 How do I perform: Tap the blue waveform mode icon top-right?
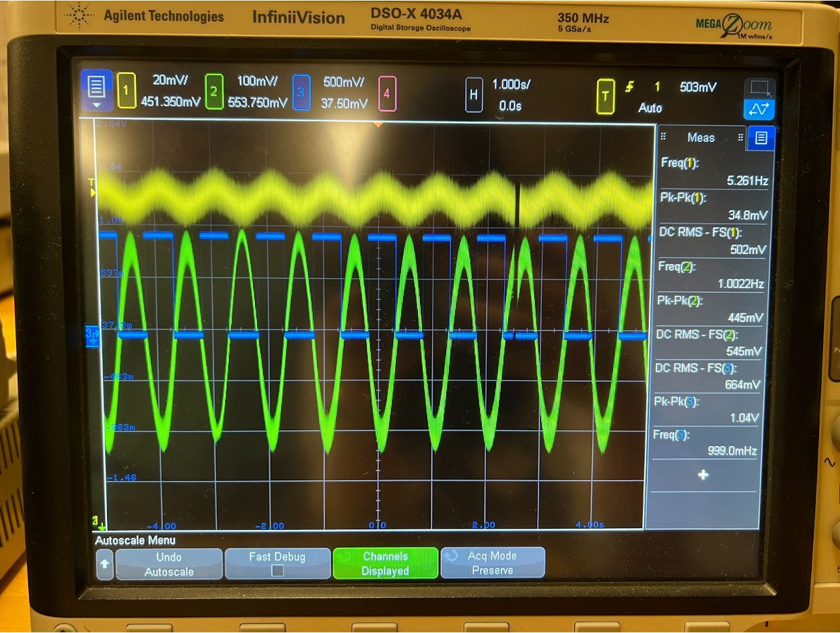(759, 108)
